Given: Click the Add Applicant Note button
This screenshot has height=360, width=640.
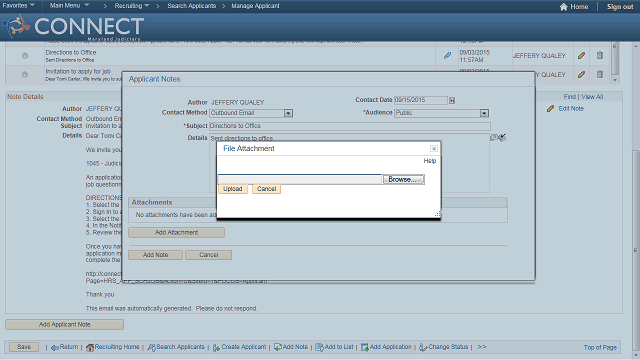Looking at the screenshot, I should [64, 324].
